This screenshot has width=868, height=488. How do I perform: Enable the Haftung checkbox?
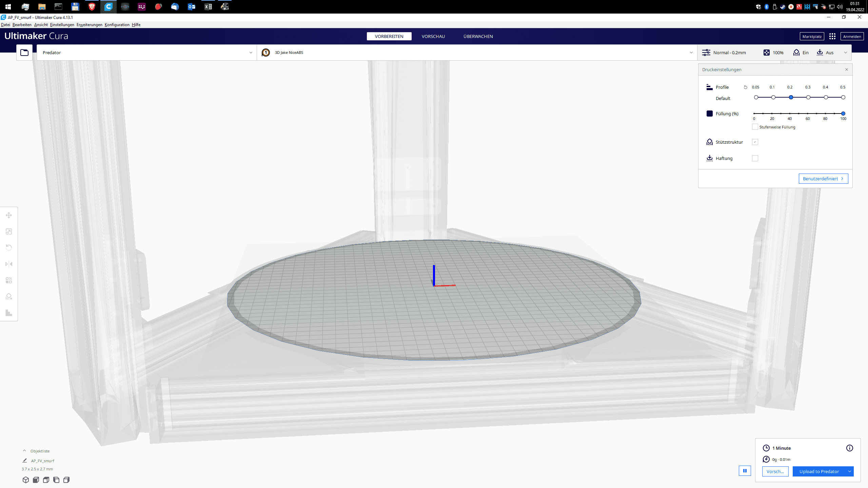755,158
